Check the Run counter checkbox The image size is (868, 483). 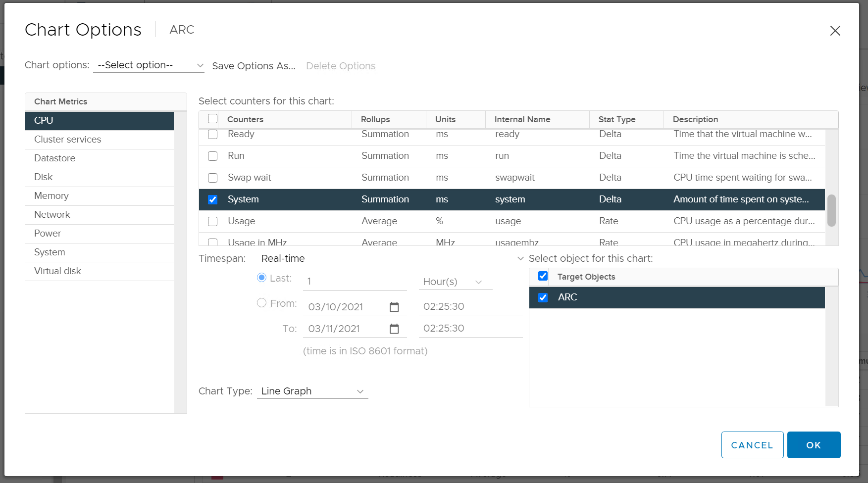(213, 156)
